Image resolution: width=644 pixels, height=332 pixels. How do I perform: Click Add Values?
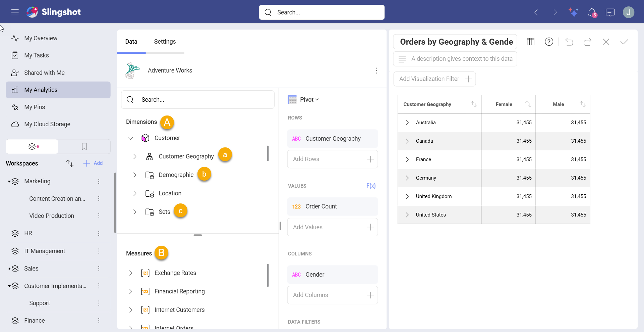coord(333,227)
